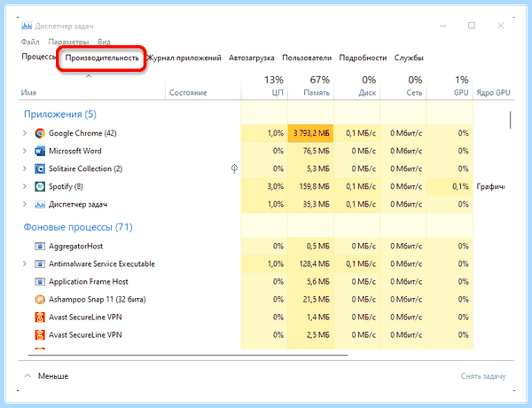Viewport: 532px width, 408px height.
Task: Collapse view with the Меньше chevron
Action: [27, 376]
